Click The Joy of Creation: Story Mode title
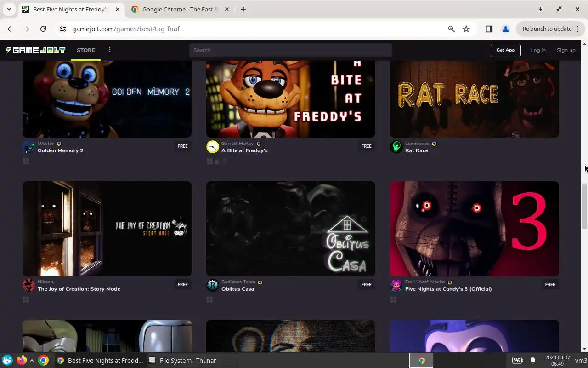 79,289
